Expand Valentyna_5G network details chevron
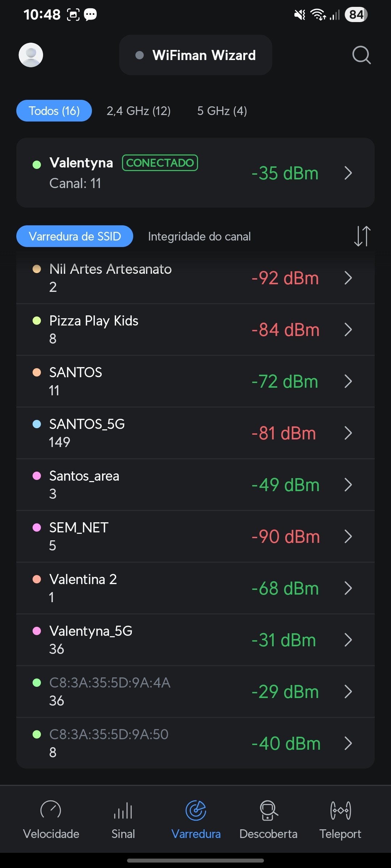 point(348,640)
